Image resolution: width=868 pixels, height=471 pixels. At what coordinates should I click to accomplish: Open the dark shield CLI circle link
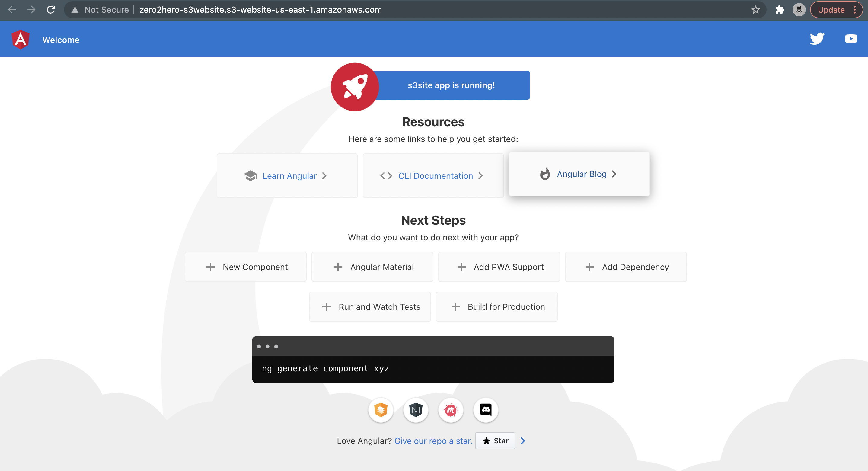pyautogui.click(x=416, y=410)
